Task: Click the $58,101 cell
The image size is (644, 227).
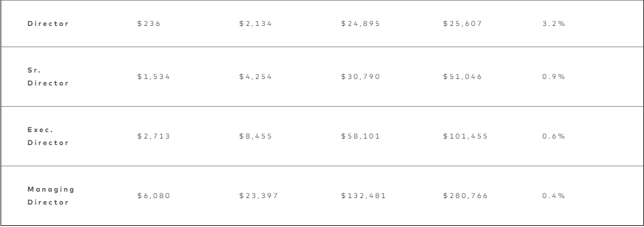Action: pos(361,136)
